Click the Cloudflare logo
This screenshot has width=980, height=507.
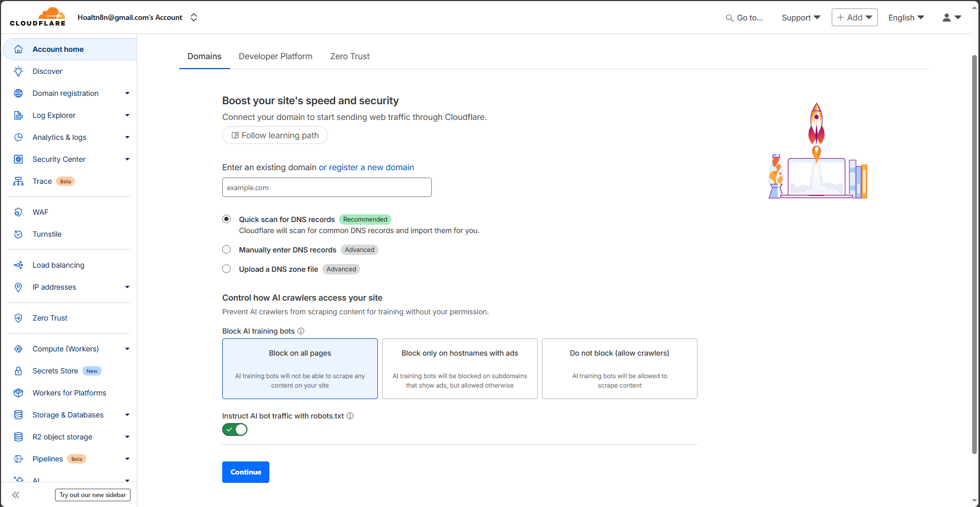click(x=38, y=17)
